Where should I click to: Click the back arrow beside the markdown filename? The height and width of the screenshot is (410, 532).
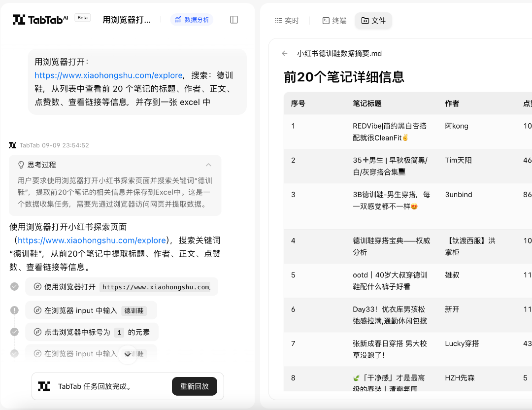pos(284,53)
